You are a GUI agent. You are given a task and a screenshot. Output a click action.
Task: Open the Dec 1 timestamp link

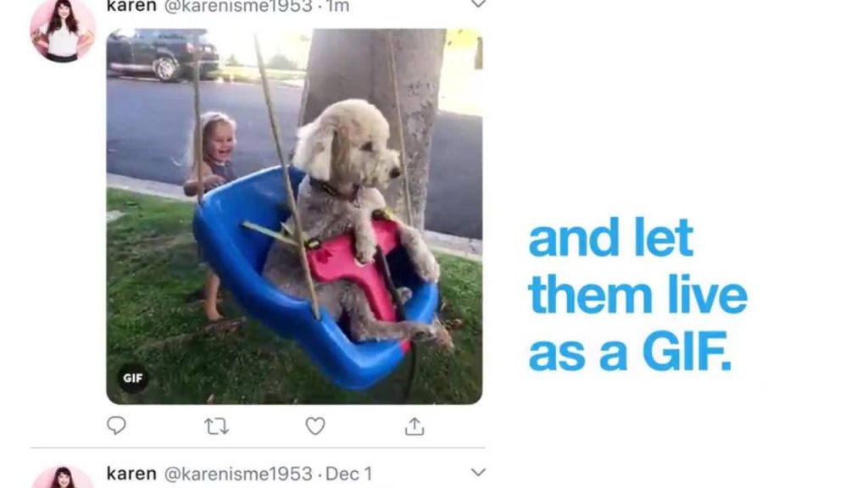click(x=348, y=474)
